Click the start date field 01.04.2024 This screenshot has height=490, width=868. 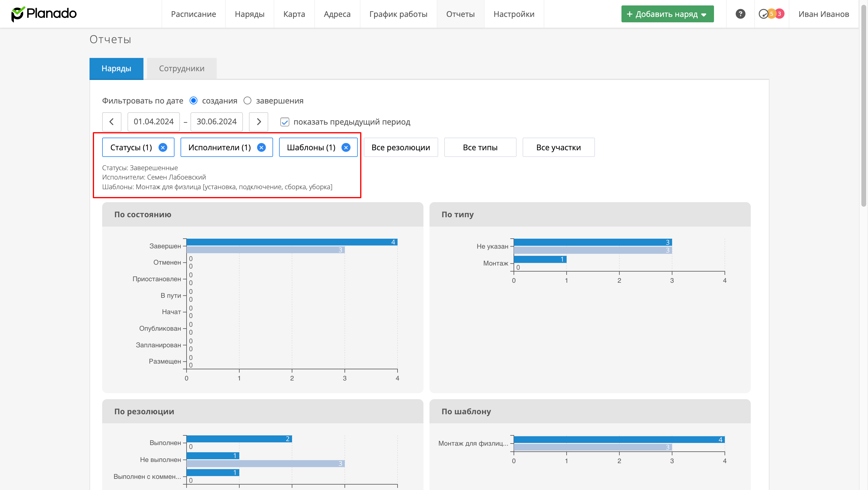pos(153,122)
